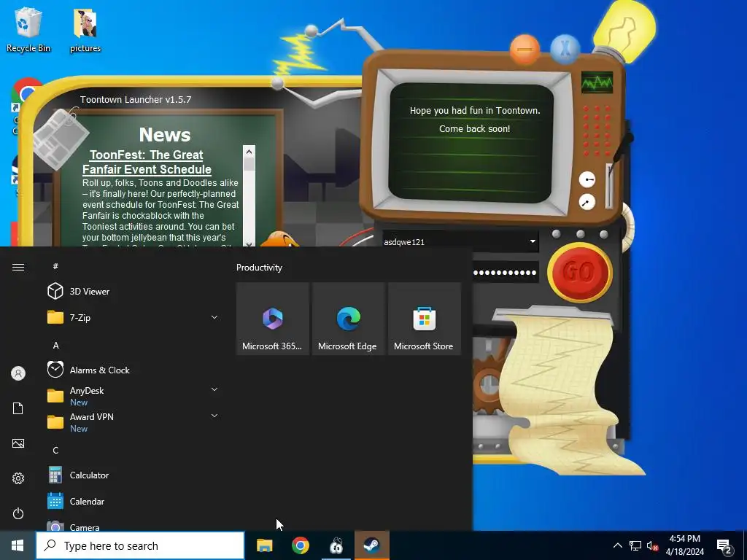Switch to Toontown taskbar icon
Viewport: 747px width, 560px height.
336,545
